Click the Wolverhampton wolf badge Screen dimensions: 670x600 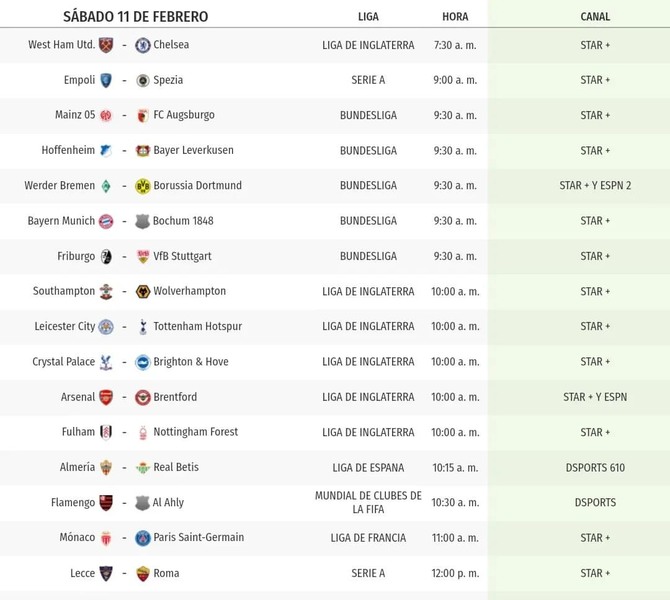pos(143,291)
